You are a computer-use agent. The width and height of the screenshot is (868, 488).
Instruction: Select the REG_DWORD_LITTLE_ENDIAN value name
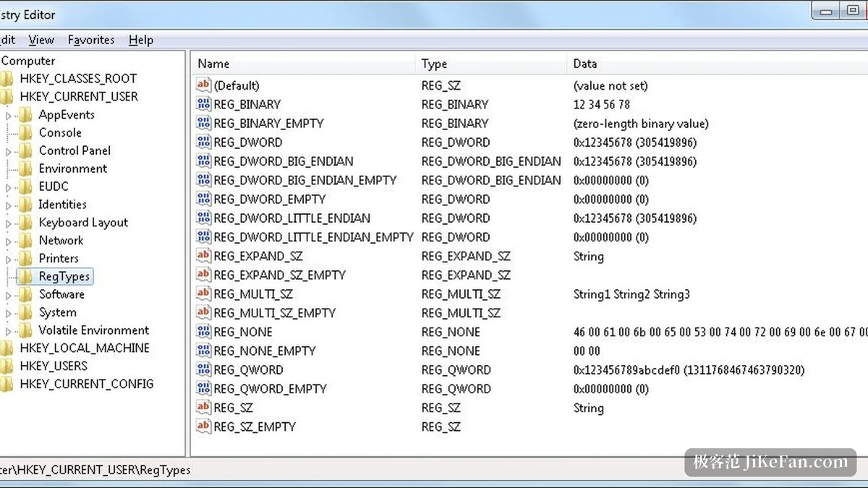pos(292,218)
